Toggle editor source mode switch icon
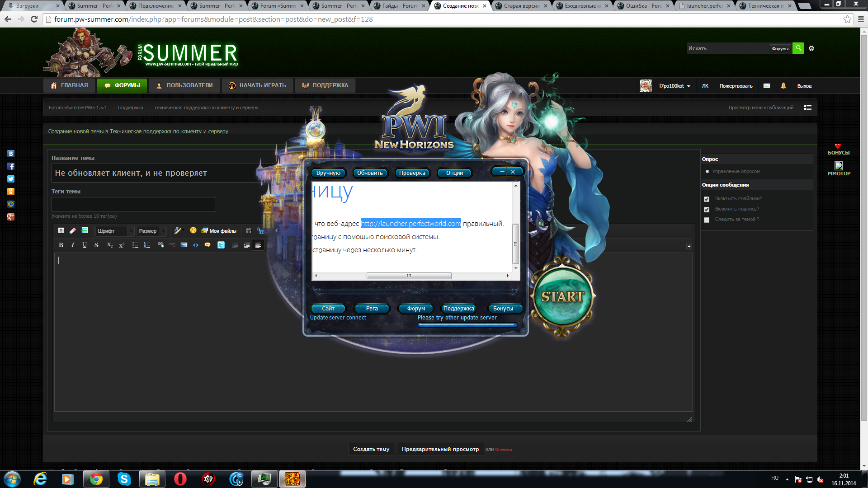This screenshot has height=488, width=868. click(x=61, y=230)
